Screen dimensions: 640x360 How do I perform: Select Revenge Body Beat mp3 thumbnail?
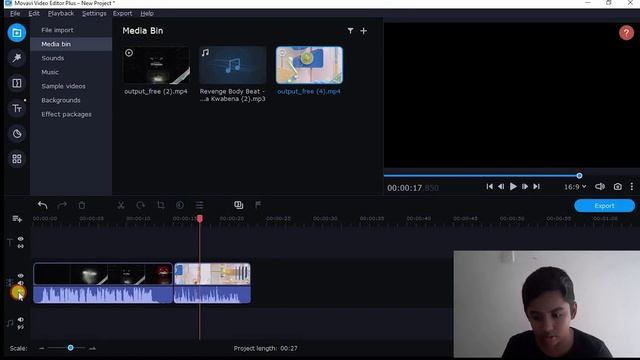[x=233, y=65]
